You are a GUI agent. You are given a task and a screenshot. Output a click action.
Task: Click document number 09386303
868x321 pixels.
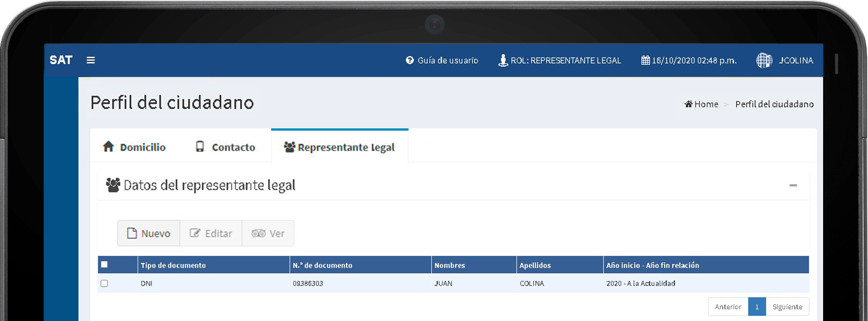tap(308, 283)
